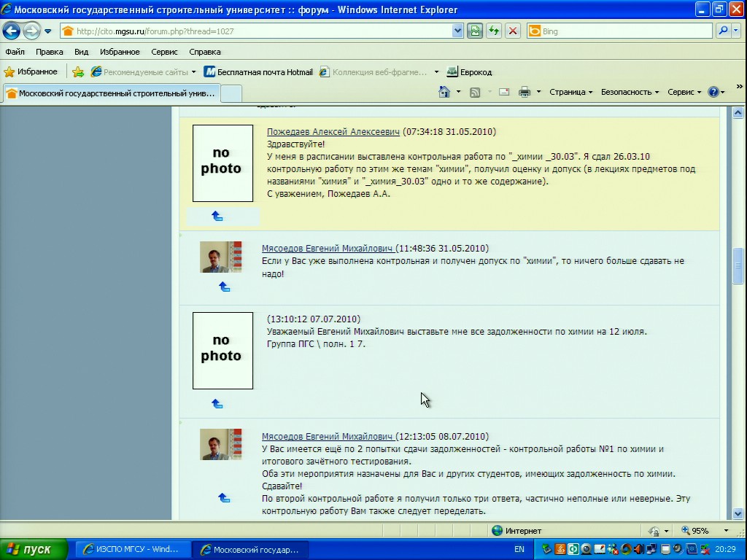
Task: Open the Страница command bar menu
Action: tap(570, 92)
